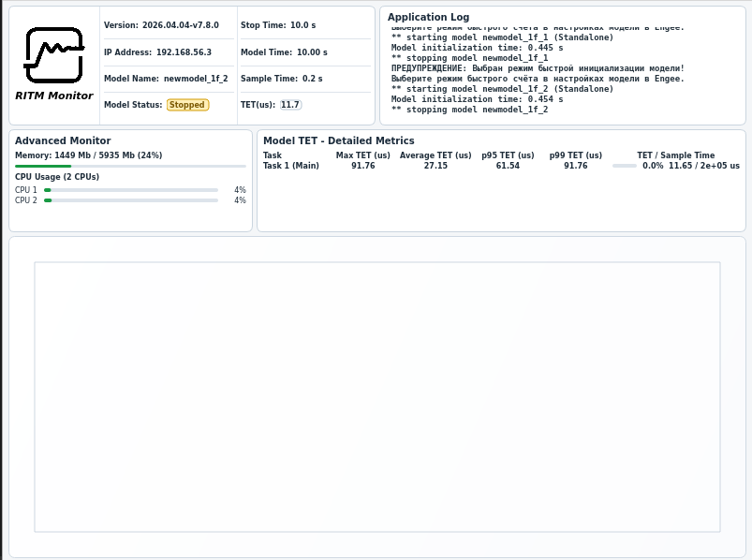
Task: Click log line 'Model initialization time: 0.445 s'
Action: (478, 48)
